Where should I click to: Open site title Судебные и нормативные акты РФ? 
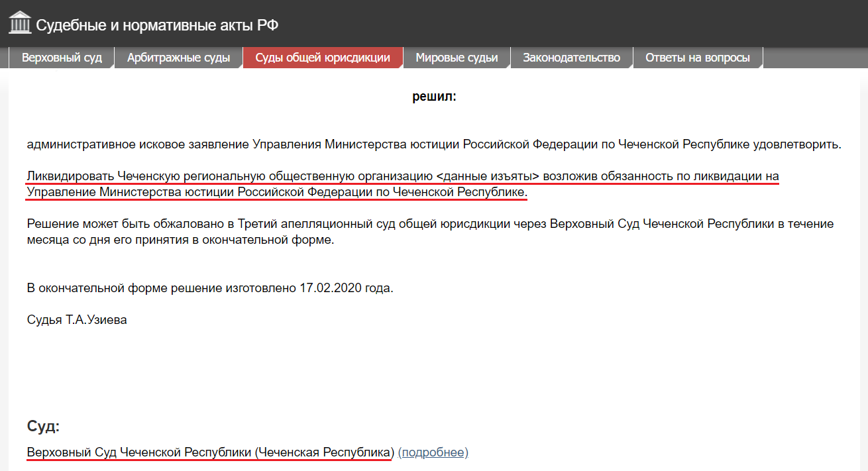point(157,26)
